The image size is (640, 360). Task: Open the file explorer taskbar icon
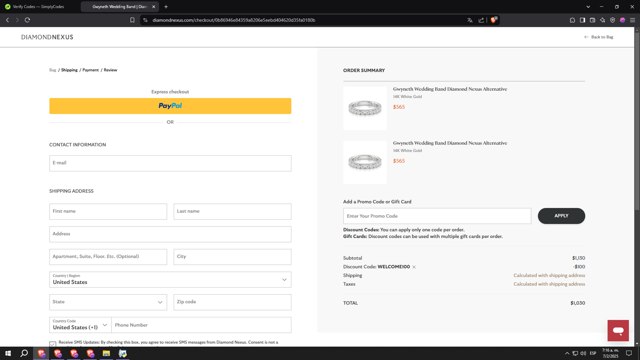(x=106, y=353)
